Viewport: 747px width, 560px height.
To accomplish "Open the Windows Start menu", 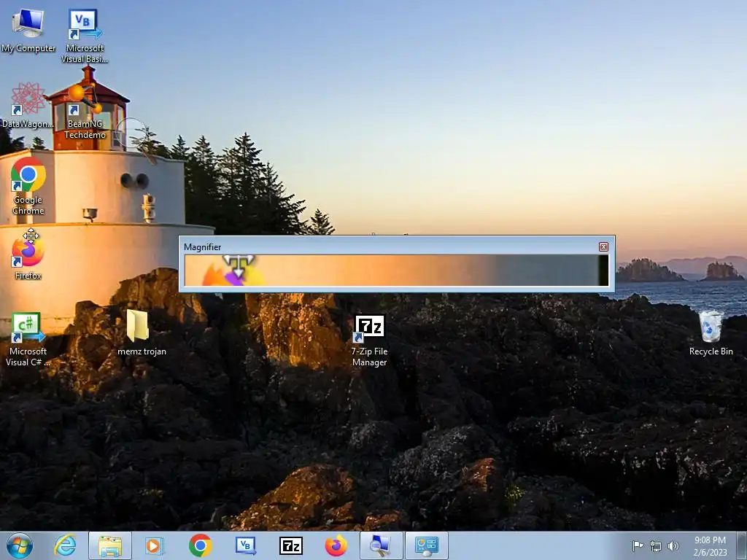I will click(20, 545).
